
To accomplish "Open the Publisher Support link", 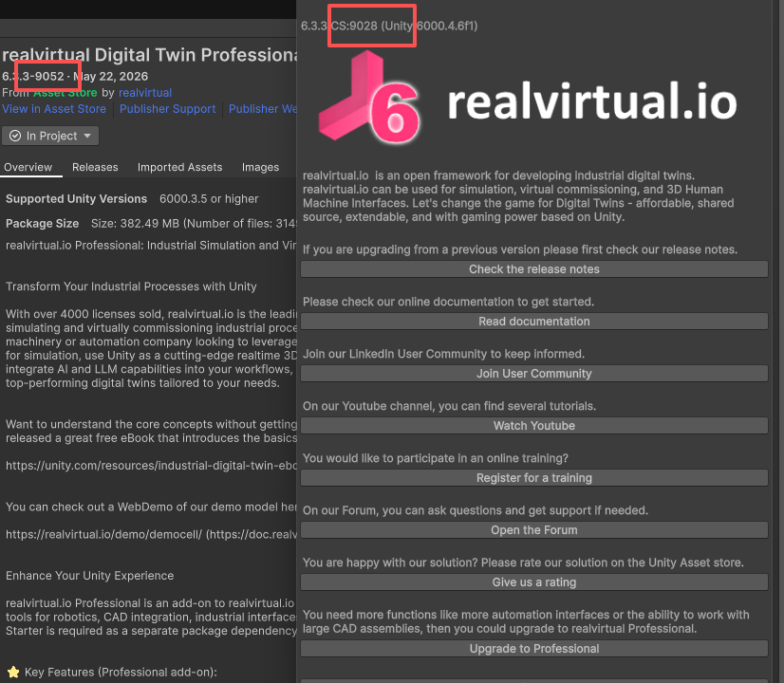I will pos(167,109).
